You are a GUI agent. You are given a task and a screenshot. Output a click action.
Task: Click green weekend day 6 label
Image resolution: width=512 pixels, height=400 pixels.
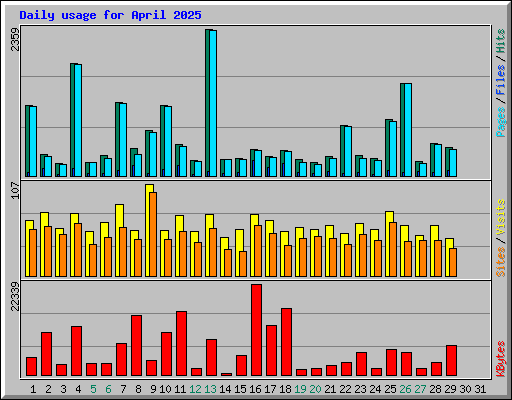point(108,389)
